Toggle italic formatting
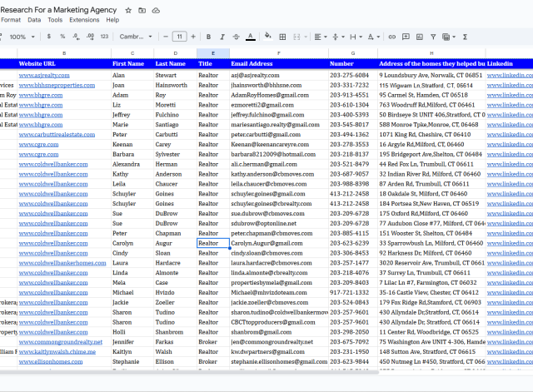The image size is (533, 392). 222,37
